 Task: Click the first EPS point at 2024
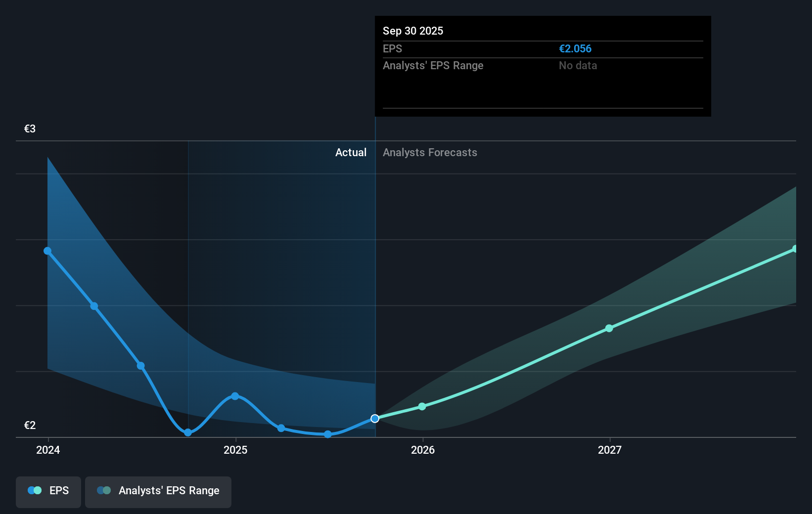[47, 251]
